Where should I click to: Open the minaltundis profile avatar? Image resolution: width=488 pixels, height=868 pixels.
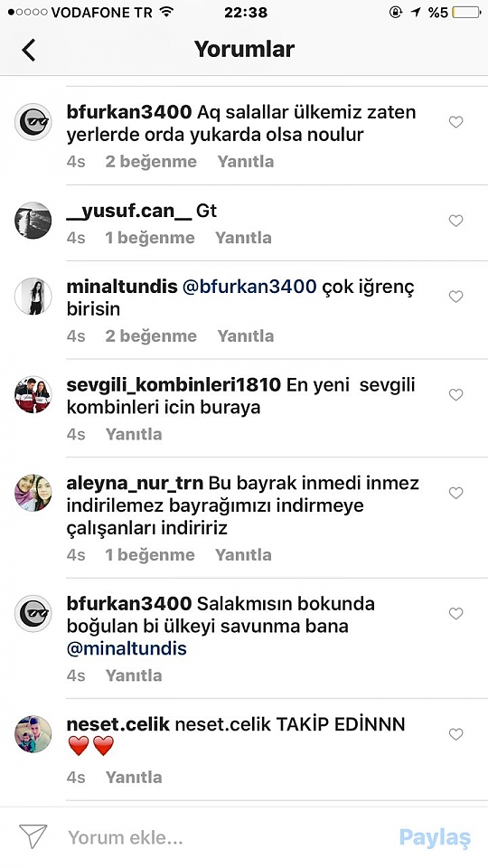pyautogui.click(x=33, y=297)
